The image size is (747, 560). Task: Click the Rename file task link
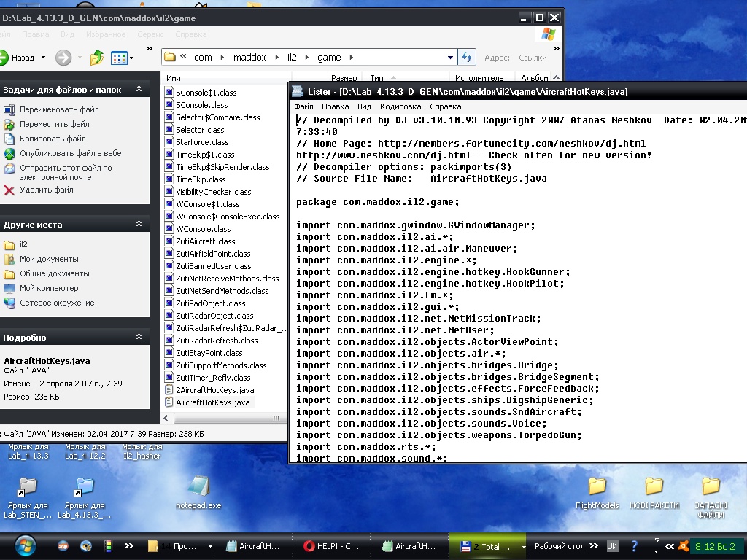[x=59, y=109]
